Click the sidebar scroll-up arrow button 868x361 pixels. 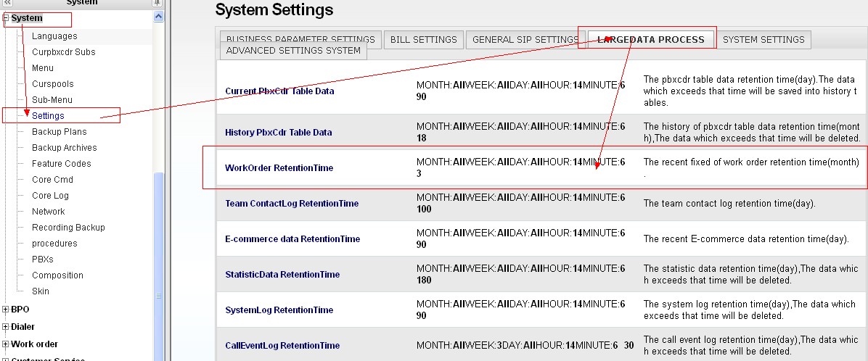(159, 17)
